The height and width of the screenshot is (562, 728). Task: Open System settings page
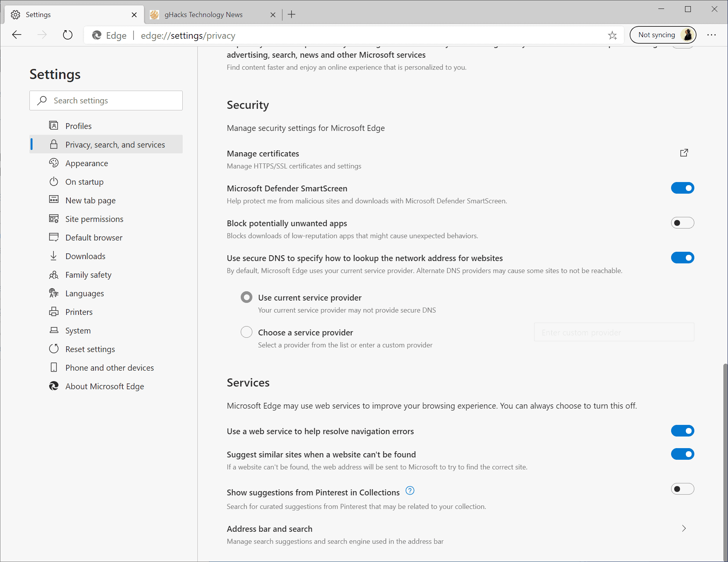tap(106, 330)
